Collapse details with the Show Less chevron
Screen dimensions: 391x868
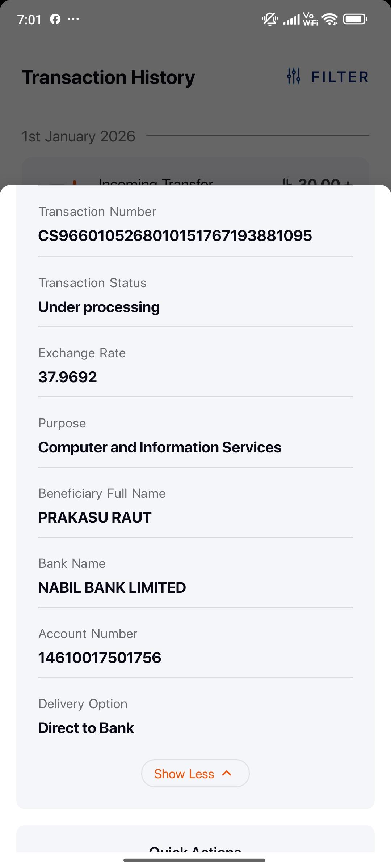coord(227,773)
